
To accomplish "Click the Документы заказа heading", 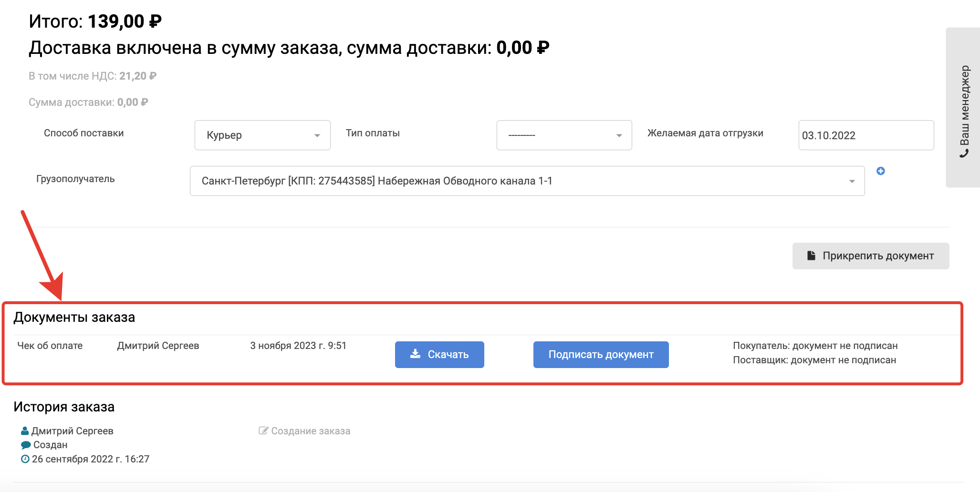I will [74, 318].
